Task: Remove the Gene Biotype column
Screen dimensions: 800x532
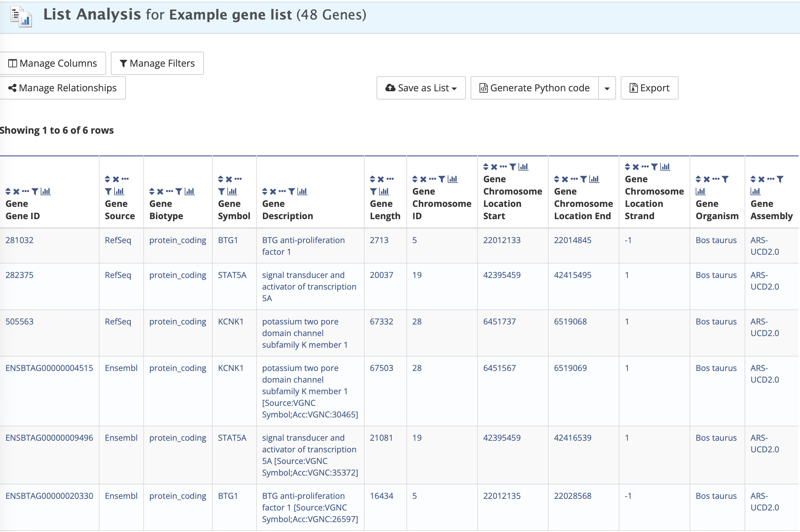Action: [x=160, y=191]
